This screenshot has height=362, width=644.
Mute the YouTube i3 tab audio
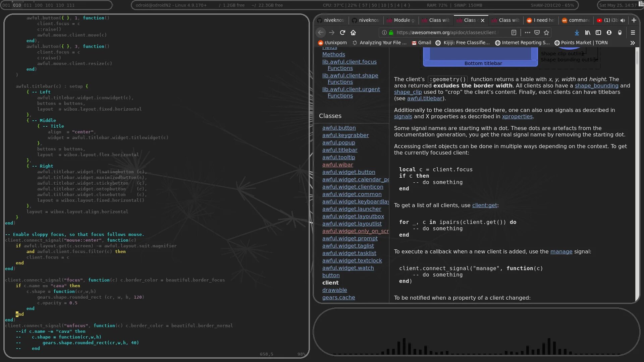(623, 20)
